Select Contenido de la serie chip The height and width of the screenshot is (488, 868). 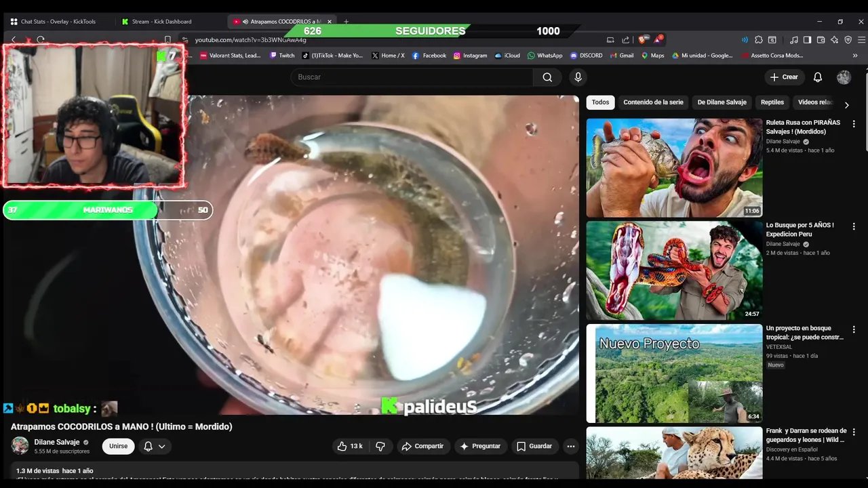[x=653, y=102]
